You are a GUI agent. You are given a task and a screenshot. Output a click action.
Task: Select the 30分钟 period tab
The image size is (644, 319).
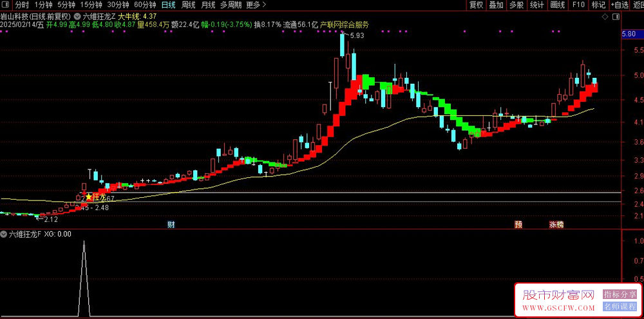coord(118,5)
